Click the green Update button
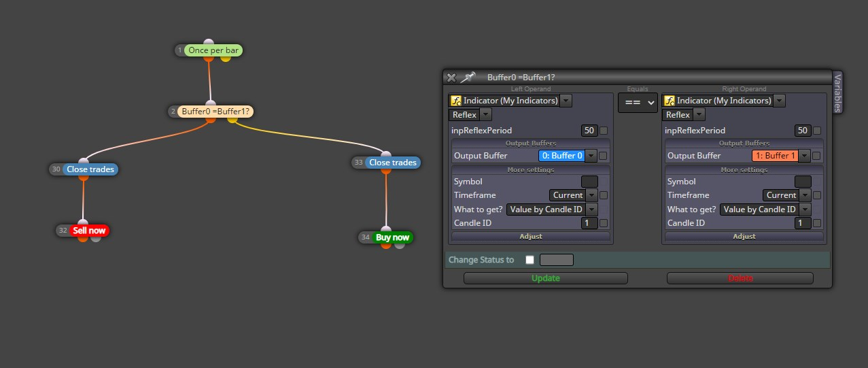The width and height of the screenshot is (868, 368). 546,278
